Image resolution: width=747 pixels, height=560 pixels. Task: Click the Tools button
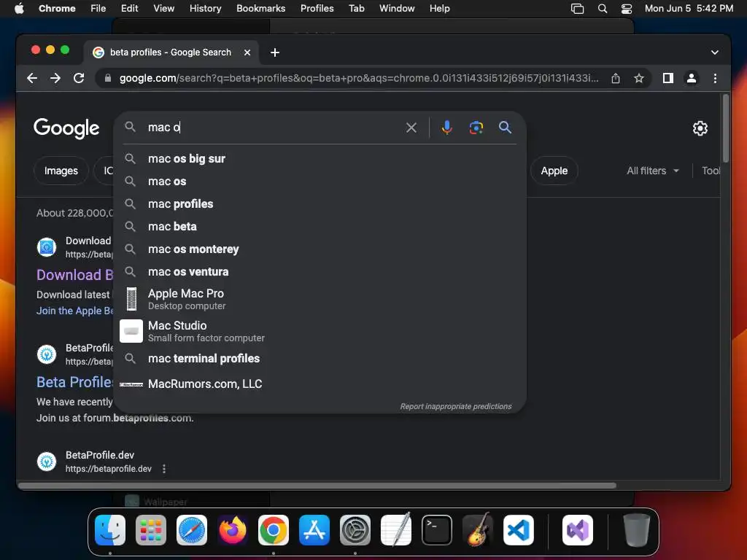[711, 171]
